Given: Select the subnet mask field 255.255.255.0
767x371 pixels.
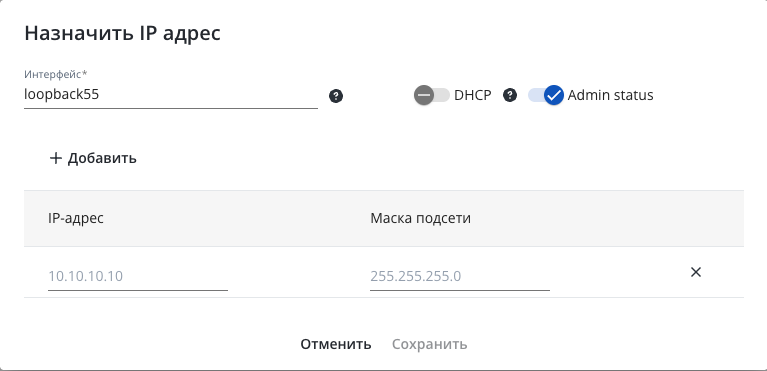Looking at the screenshot, I should coord(460,277).
